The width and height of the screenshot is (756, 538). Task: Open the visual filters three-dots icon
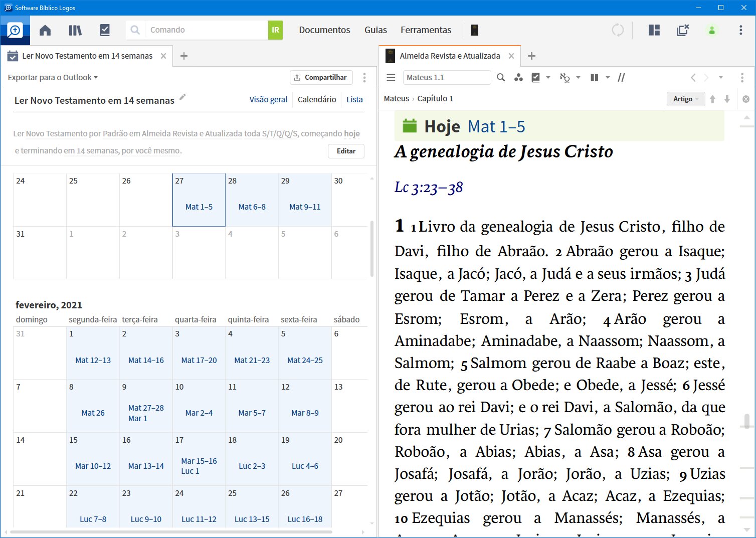point(518,78)
